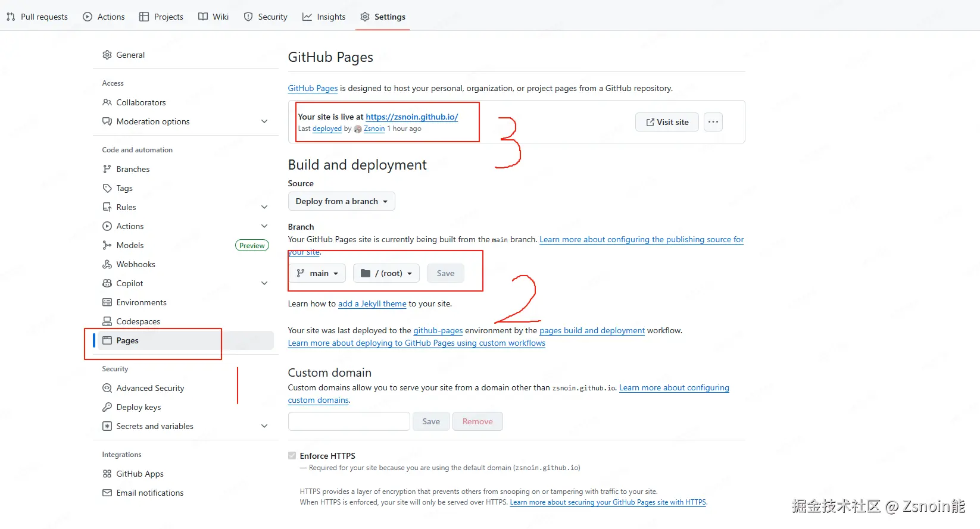980x529 pixels.
Task: Open the Actions tab in top navigation
Action: click(104, 17)
